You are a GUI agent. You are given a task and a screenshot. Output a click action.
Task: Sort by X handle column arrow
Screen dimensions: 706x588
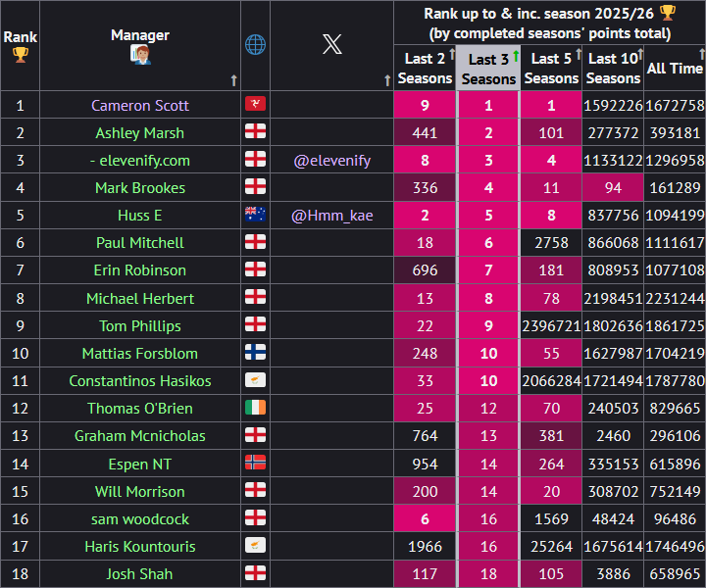(x=387, y=80)
